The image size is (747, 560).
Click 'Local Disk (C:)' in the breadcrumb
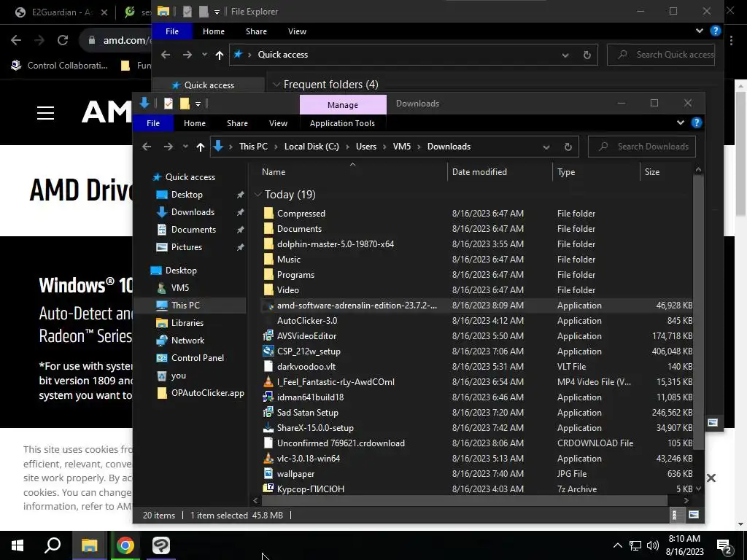(311, 147)
